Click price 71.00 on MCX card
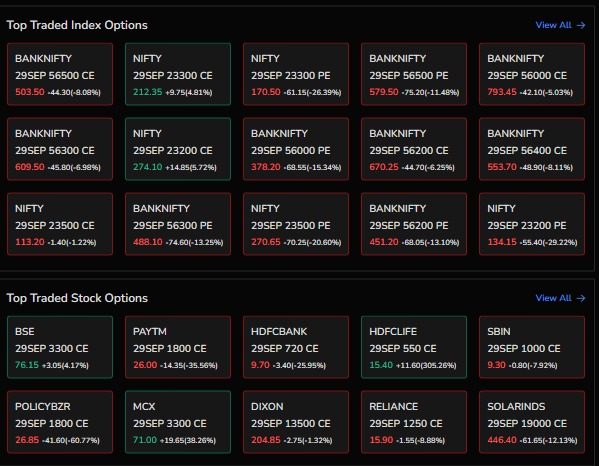The image size is (599, 466). pos(145,440)
